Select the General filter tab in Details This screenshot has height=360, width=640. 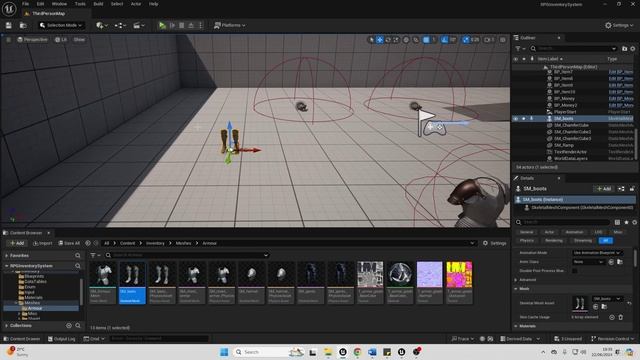[x=527, y=232]
